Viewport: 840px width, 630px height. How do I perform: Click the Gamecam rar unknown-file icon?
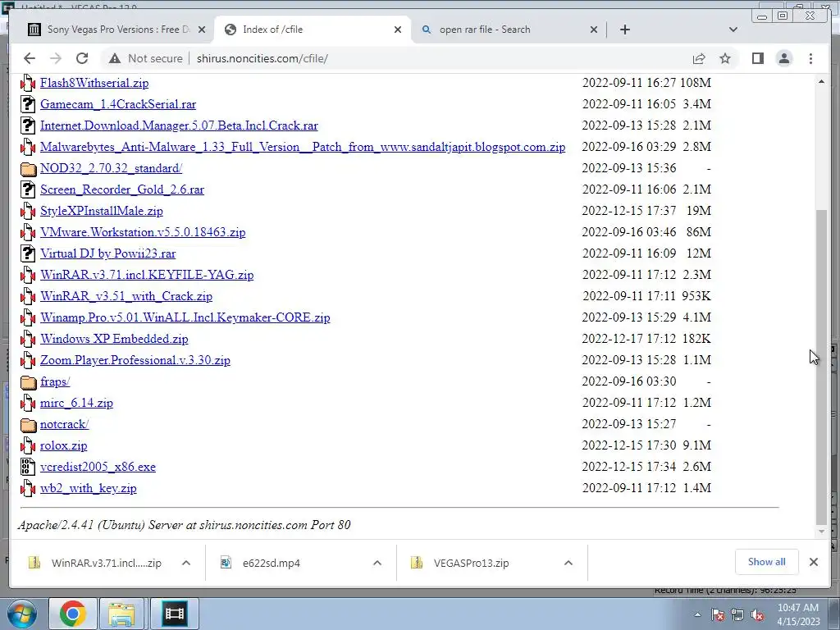[28, 104]
